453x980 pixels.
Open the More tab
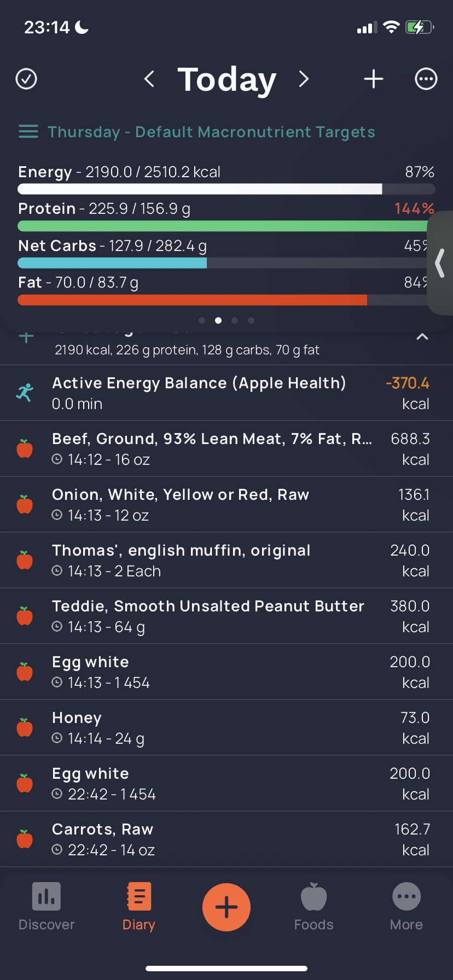(x=406, y=907)
